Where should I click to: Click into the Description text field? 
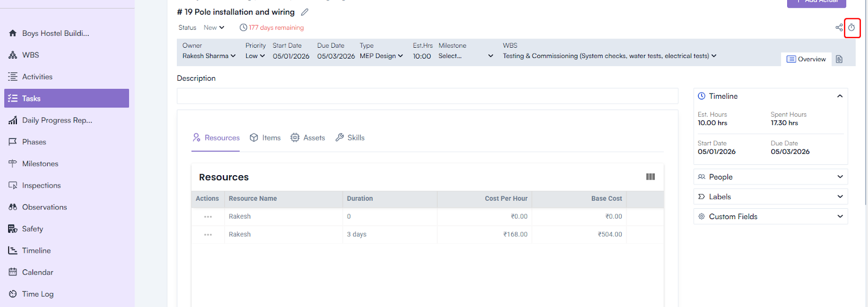coord(427,96)
